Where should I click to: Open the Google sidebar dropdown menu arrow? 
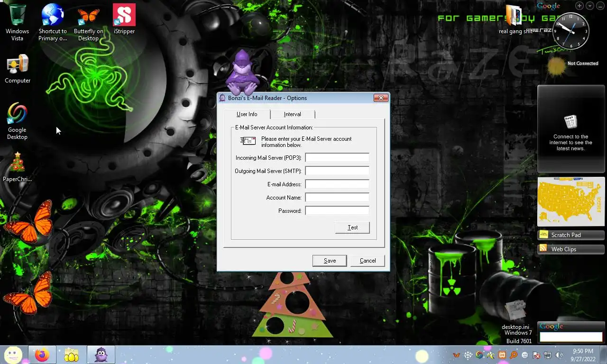click(590, 6)
